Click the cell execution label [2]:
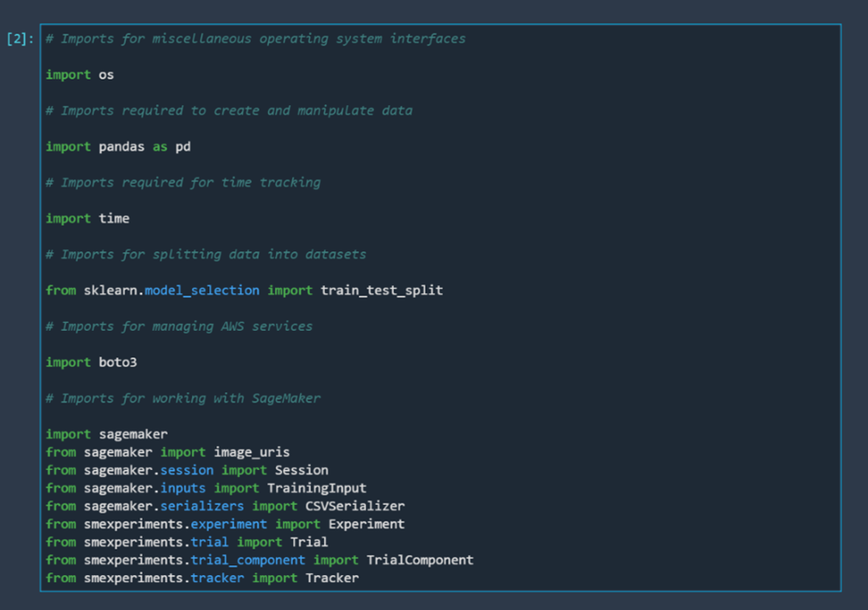The image size is (868, 610). point(20,39)
